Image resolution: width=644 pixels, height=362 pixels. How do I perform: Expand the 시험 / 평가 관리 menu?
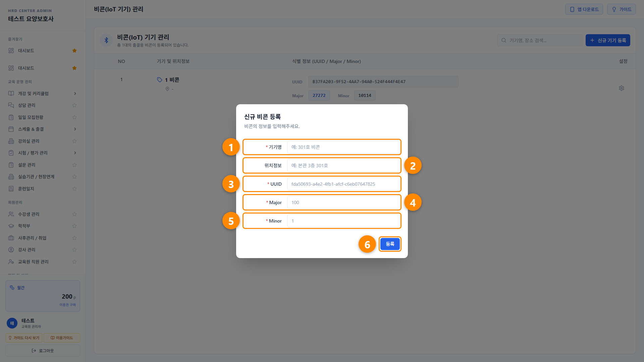(x=43, y=153)
